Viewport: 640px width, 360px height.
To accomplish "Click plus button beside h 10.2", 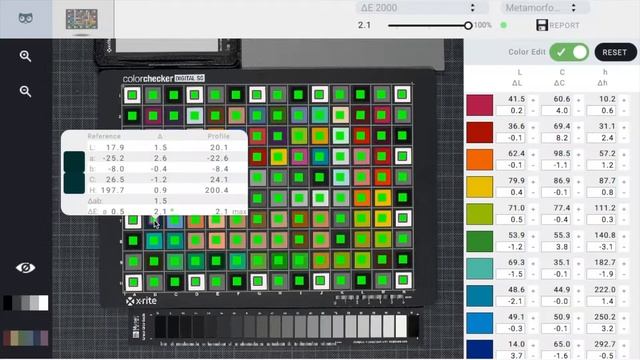I will (x=624, y=100).
